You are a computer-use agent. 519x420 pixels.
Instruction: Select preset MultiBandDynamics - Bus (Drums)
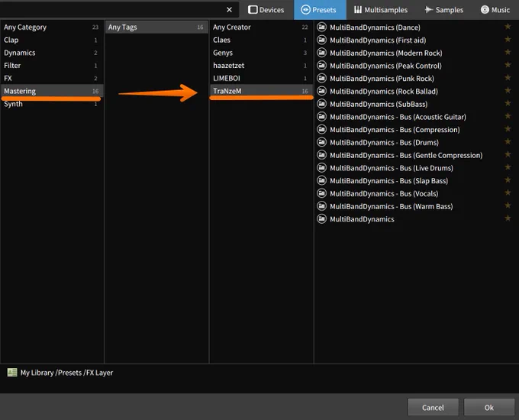tap(384, 143)
